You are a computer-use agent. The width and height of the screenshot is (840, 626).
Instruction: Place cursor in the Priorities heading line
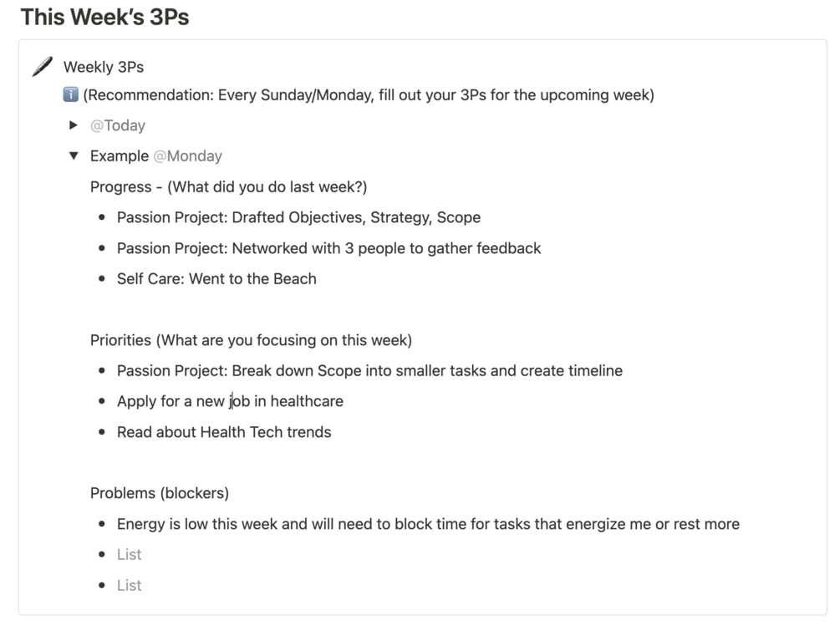tap(251, 340)
